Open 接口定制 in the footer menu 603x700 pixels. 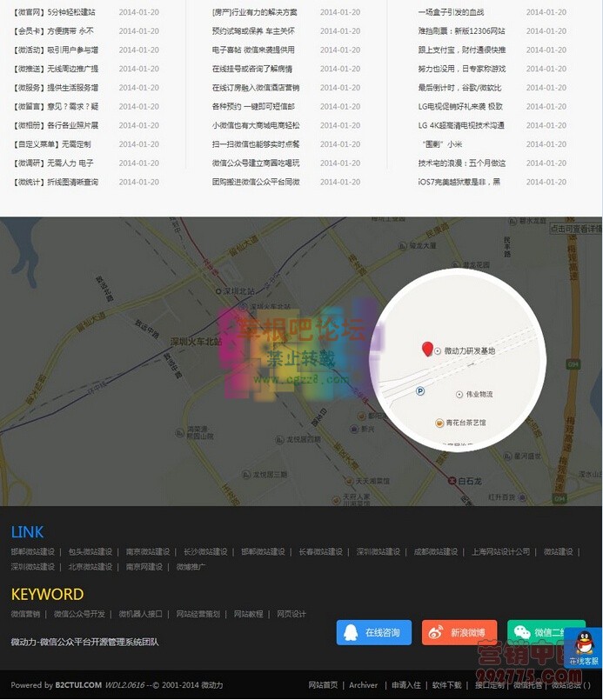pyautogui.click(x=489, y=685)
